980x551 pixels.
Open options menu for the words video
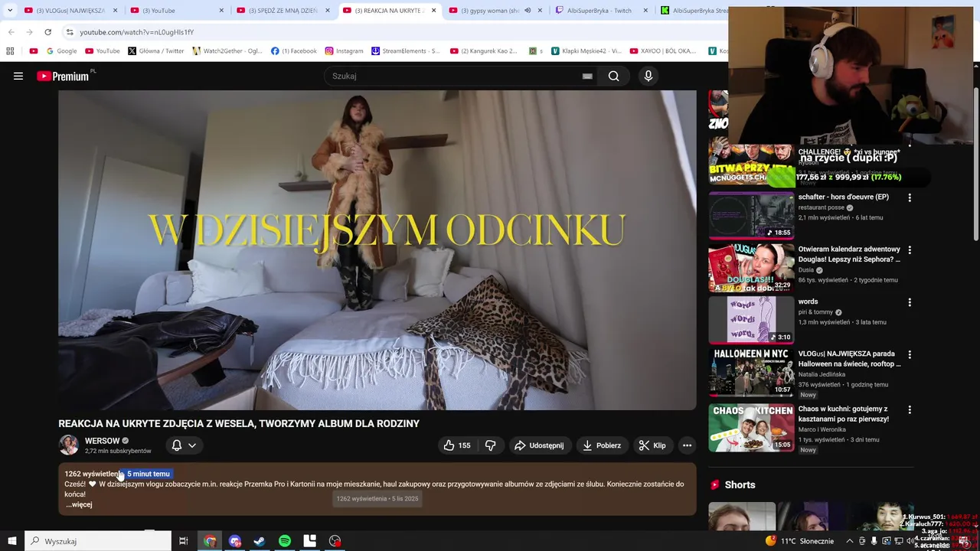point(910,302)
